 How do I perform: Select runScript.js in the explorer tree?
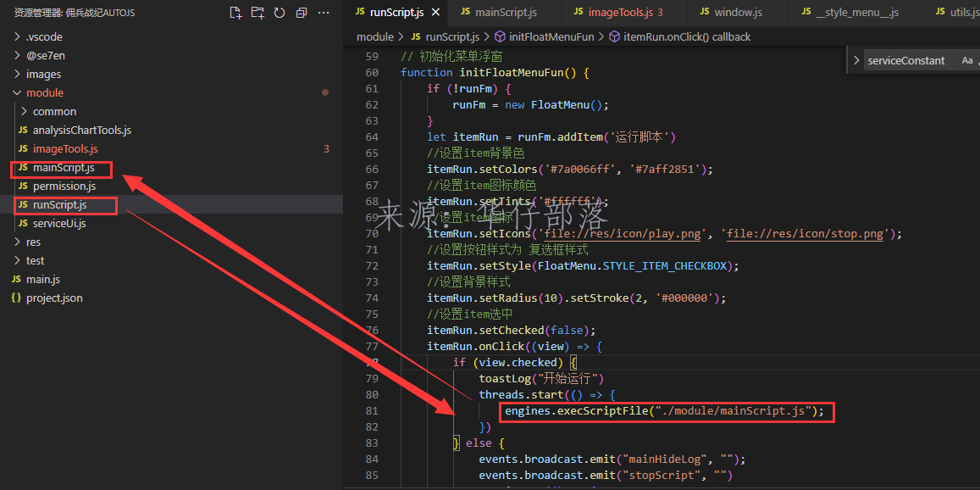(171, 204)
